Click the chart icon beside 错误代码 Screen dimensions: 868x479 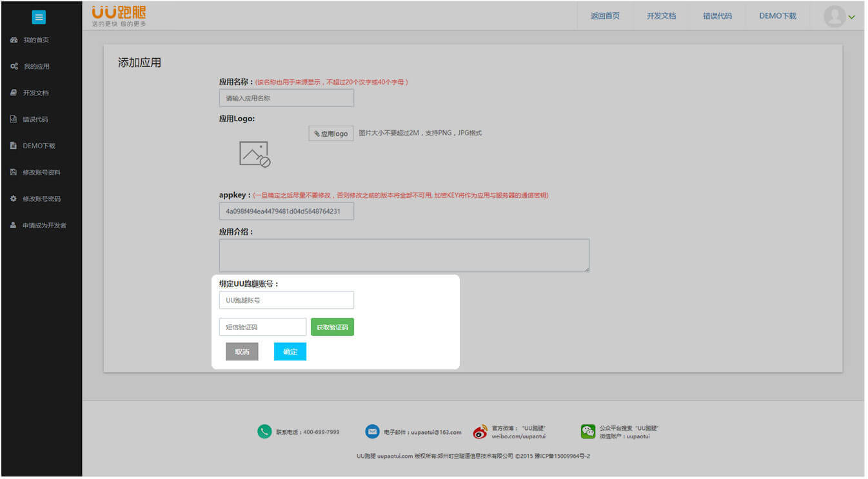point(14,119)
